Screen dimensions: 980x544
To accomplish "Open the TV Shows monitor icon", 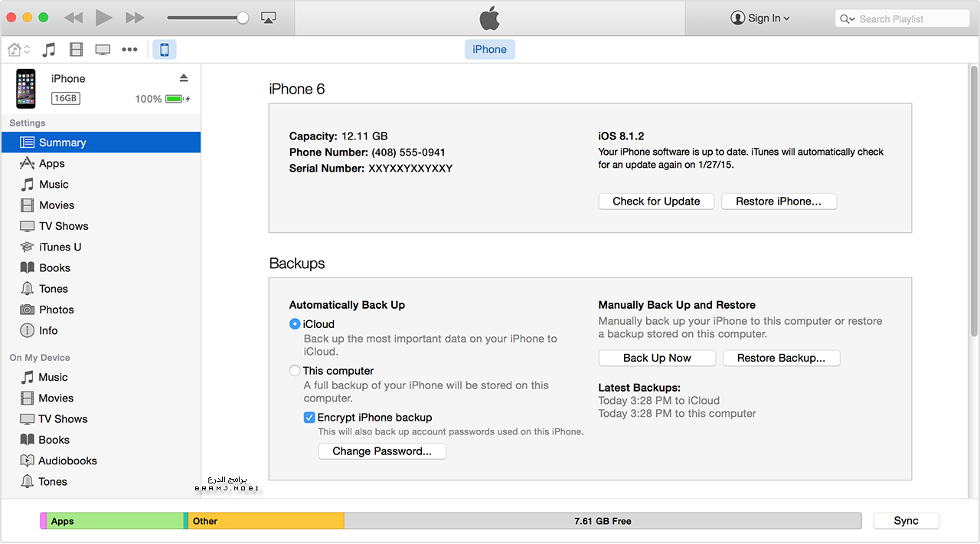I will tap(103, 50).
